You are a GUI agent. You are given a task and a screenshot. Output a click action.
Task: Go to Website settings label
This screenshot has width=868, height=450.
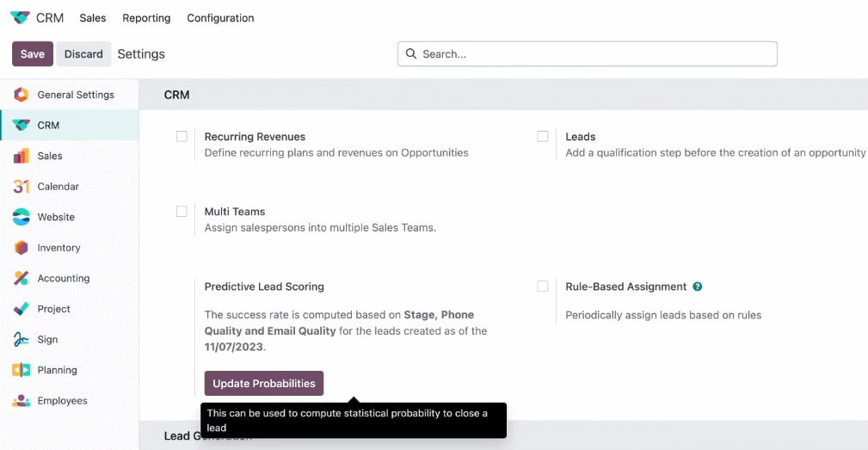[x=56, y=217]
